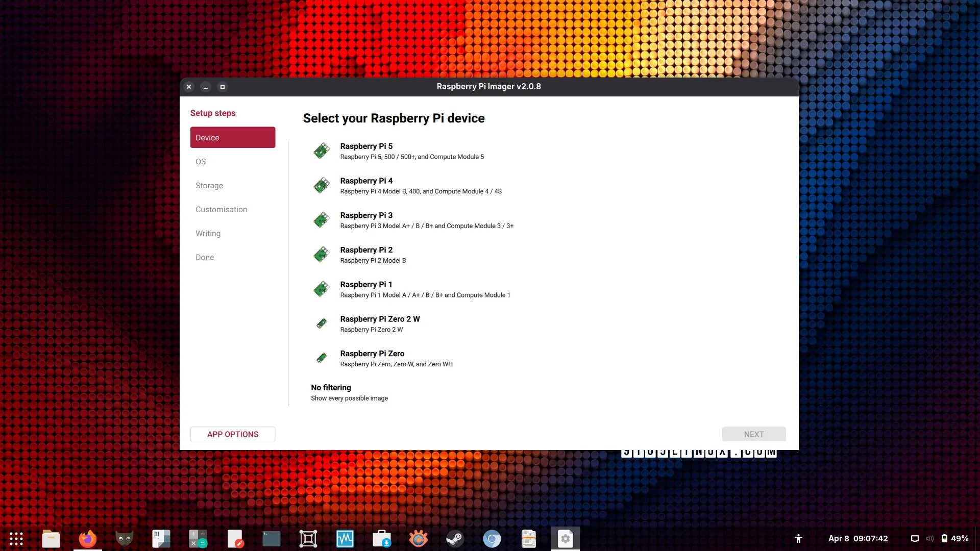Open the accessibility menu in the panel
This screenshot has height=551, width=980.
(798, 539)
